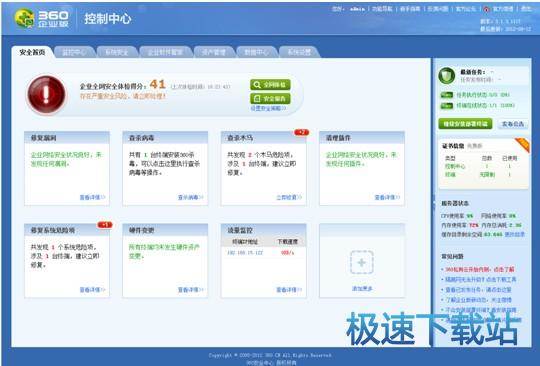Click the 192.168 IP address in 流量监控
Image resolution: width=540 pixels, height=366 pixels.
245,253
